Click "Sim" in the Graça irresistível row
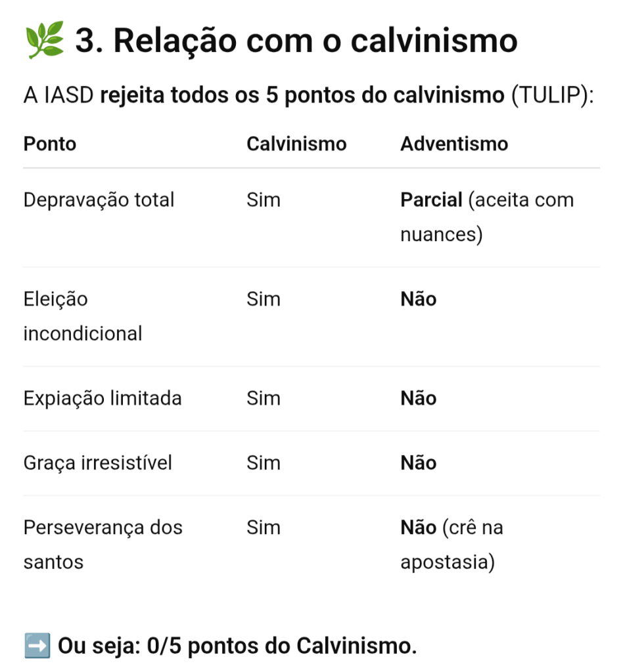This screenshot has height=672, width=623. click(264, 463)
